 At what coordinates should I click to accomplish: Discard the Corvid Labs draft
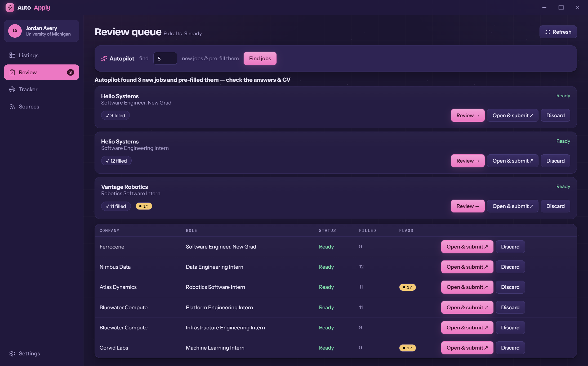510,348
